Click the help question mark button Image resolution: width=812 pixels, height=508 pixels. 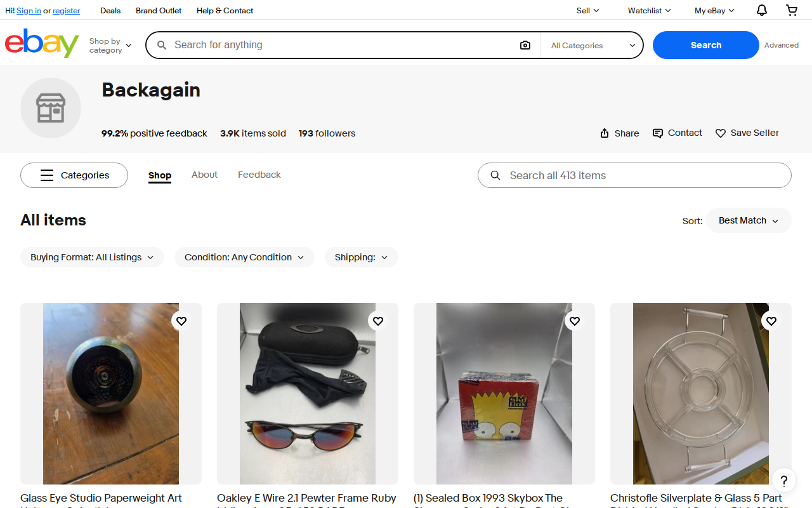(x=784, y=480)
